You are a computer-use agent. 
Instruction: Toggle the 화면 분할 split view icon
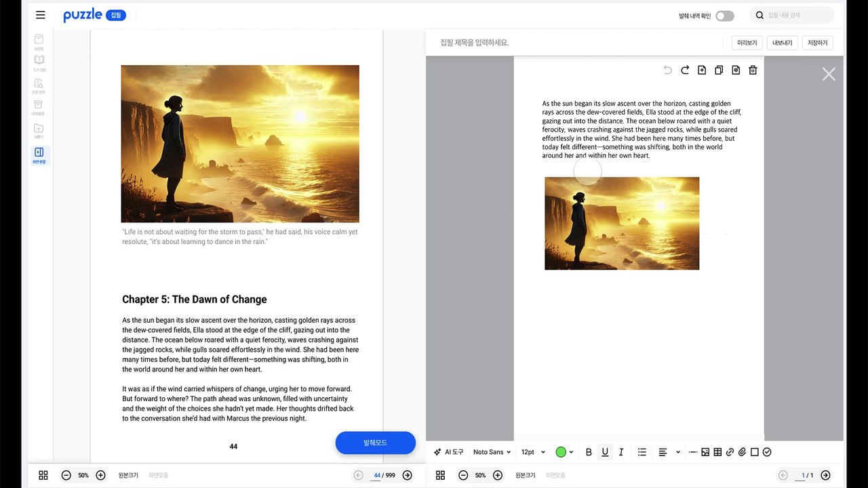tap(39, 155)
